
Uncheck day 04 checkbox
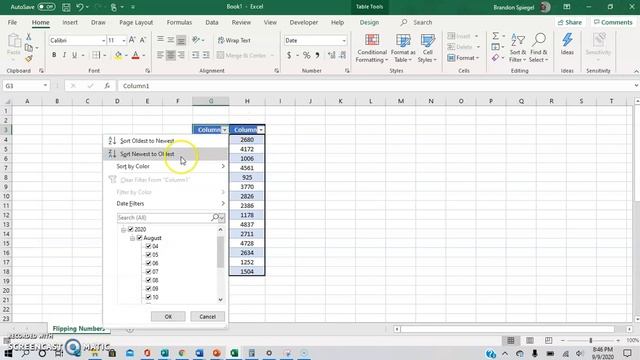click(148, 246)
